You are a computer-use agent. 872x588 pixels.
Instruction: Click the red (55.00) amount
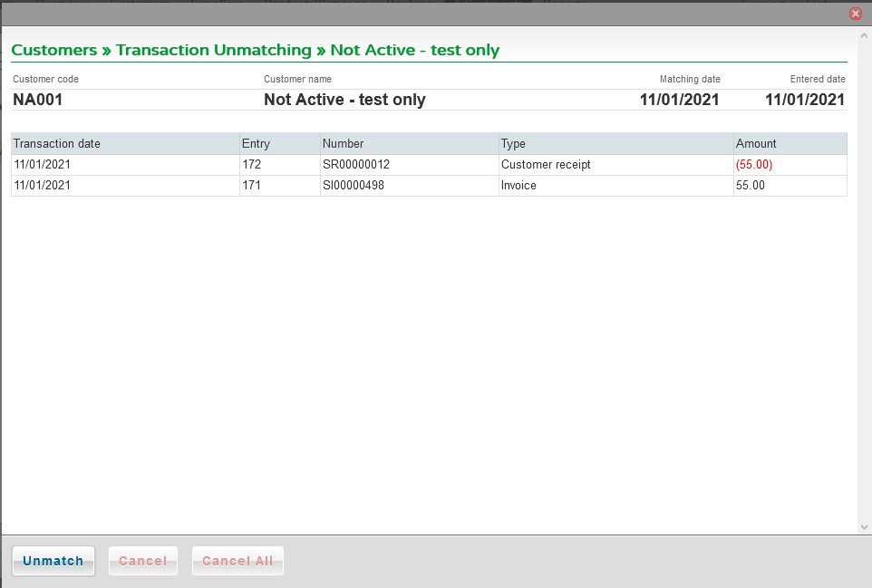754,165
